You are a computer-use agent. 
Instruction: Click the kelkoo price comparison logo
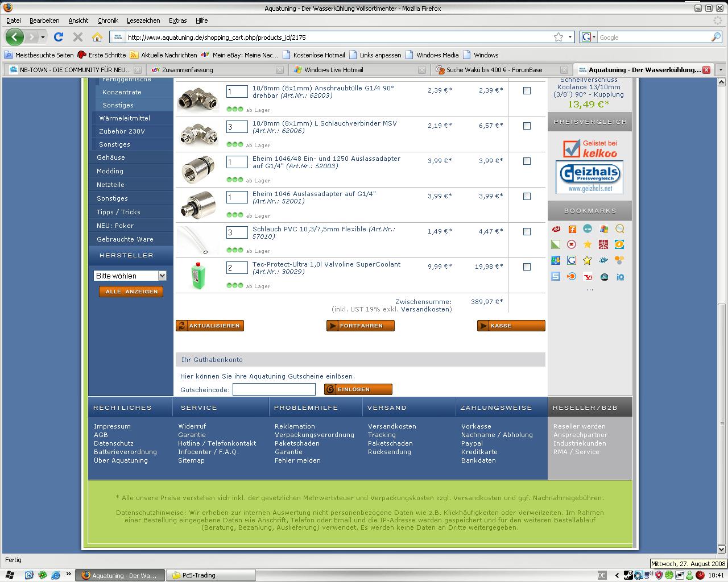click(590, 148)
